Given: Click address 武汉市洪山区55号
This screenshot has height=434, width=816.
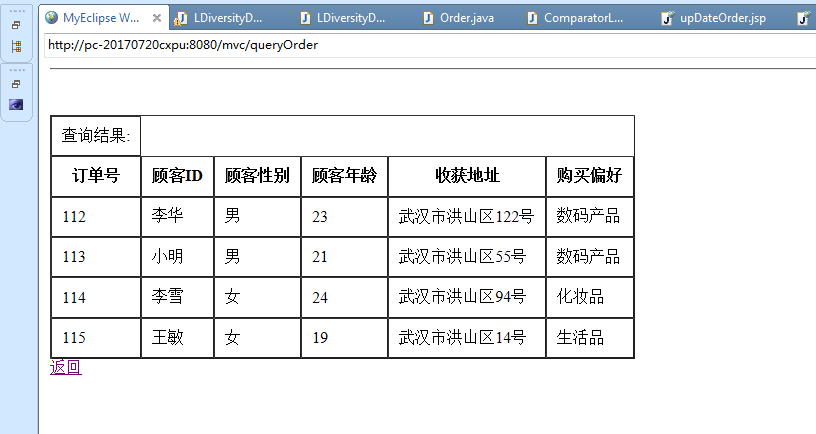Looking at the screenshot, I should coord(462,257).
